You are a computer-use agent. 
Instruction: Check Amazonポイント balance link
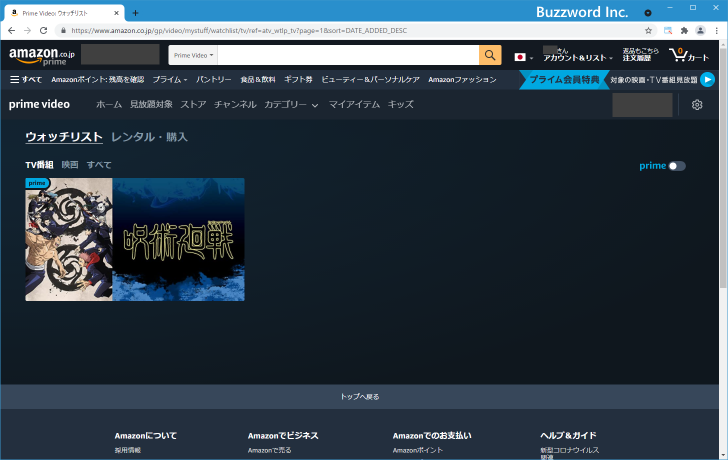98,80
